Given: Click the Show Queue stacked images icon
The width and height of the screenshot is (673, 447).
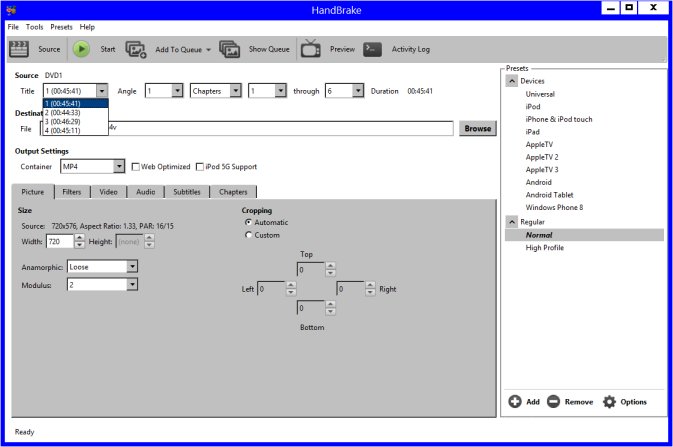Looking at the screenshot, I should (230, 49).
